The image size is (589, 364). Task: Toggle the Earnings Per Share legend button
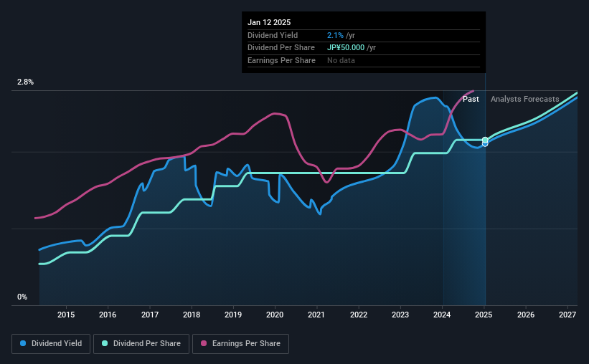point(240,344)
